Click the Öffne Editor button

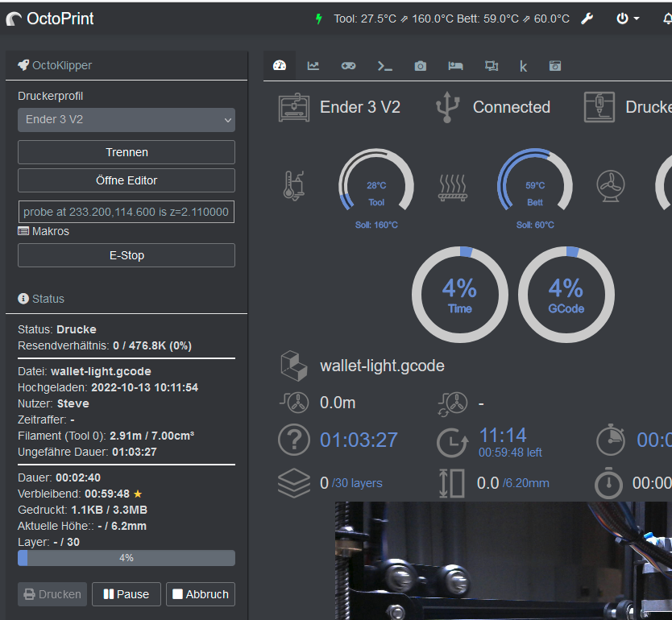(x=127, y=180)
